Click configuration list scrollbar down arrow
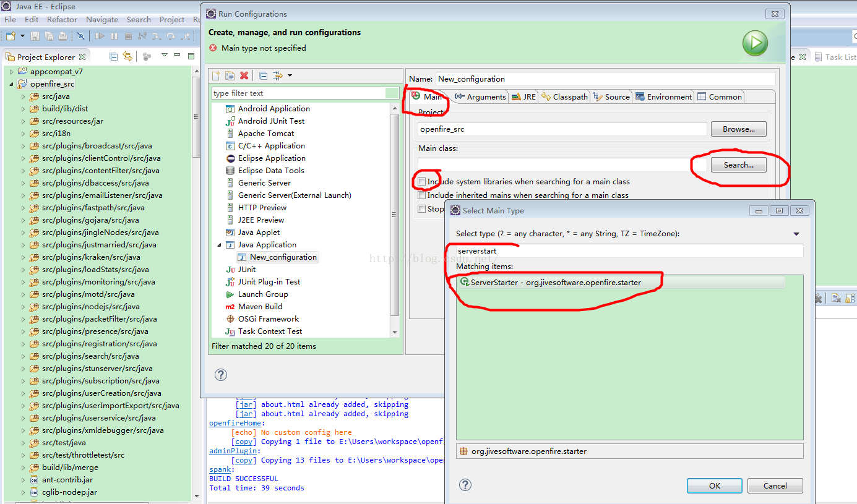857x504 pixels. [x=395, y=332]
